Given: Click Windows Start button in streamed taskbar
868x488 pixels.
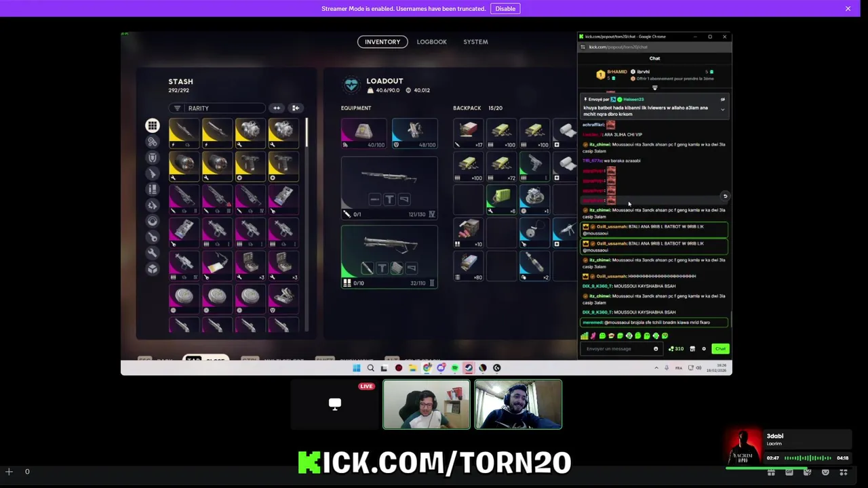Looking at the screenshot, I should click(357, 368).
